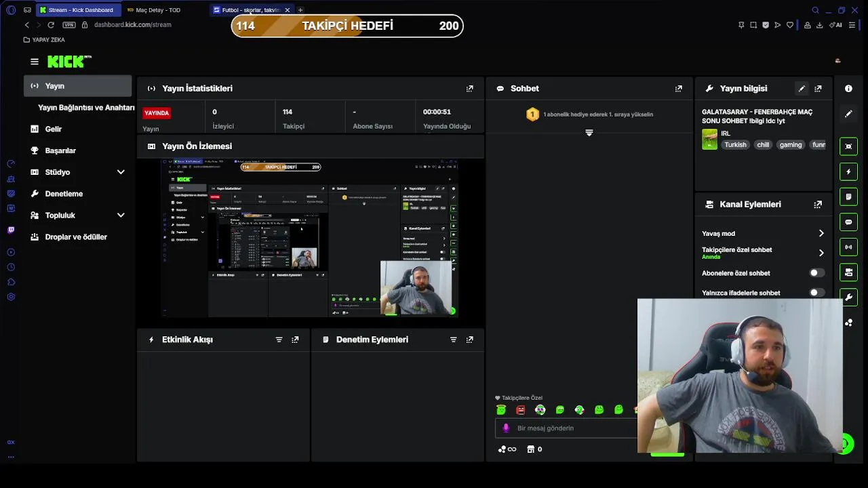The width and height of the screenshot is (868, 488).
Task: Select Yayın in the sidebar
Action: [x=78, y=86]
